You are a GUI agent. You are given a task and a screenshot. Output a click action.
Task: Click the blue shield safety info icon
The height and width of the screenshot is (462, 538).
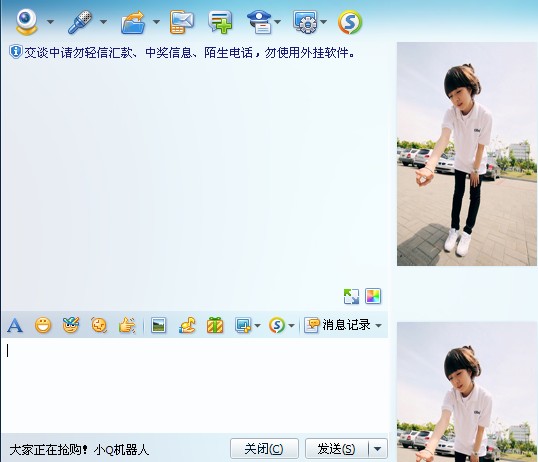(x=15, y=52)
